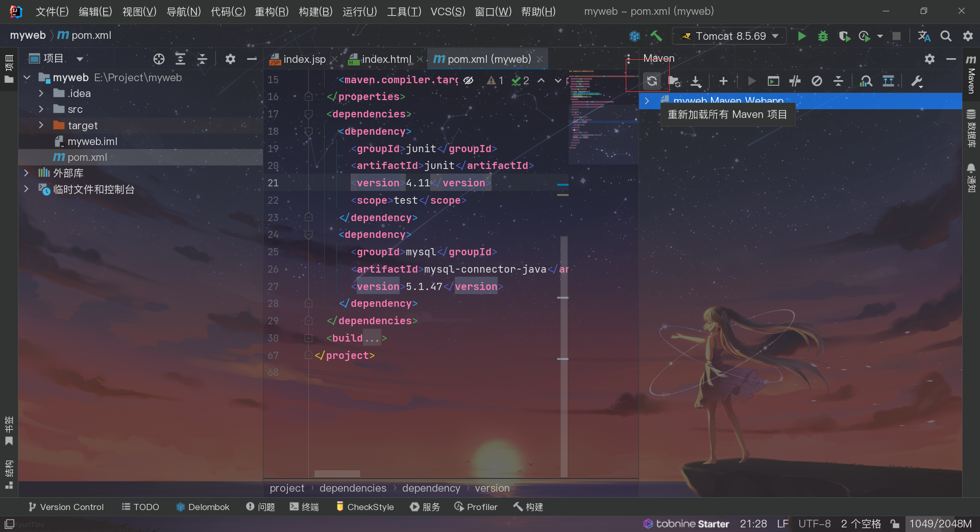This screenshot has height=532, width=980.
Task: Select myweb.iml file
Action: pyautogui.click(x=92, y=141)
